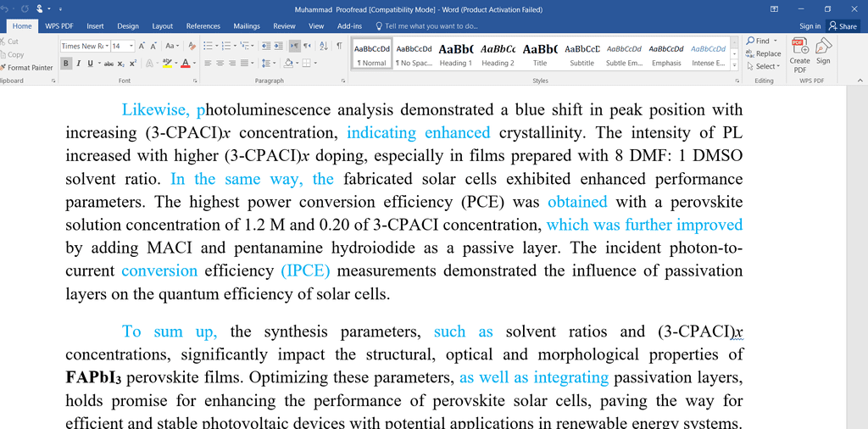The image size is (868, 429).
Task: Click Redo icon in Quick Access Toolbar
Action: 25,9
